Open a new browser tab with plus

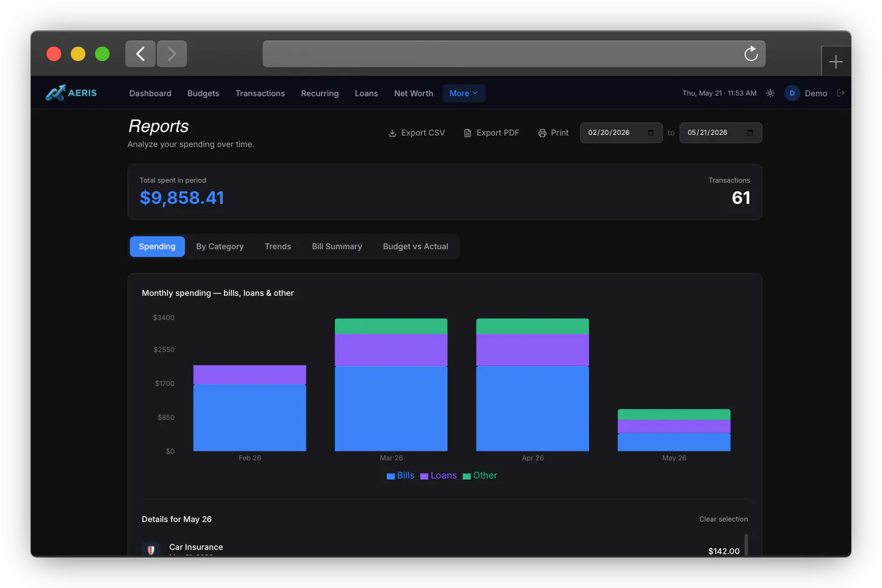835,62
